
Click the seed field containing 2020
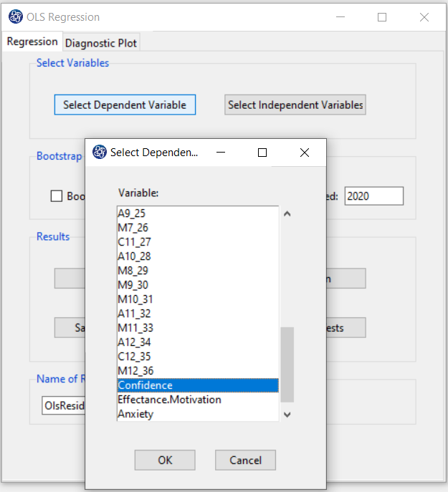click(374, 196)
